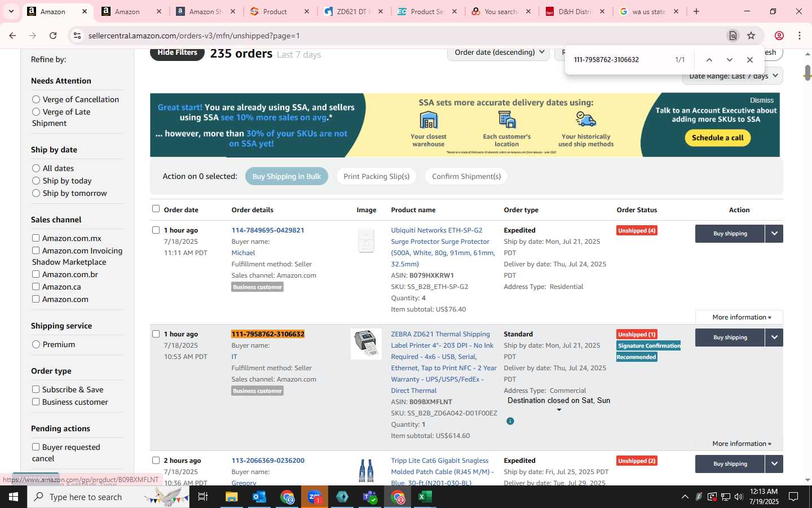The image size is (812, 508).
Task: Switch to You search tab
Action: [x=500, y=11]
